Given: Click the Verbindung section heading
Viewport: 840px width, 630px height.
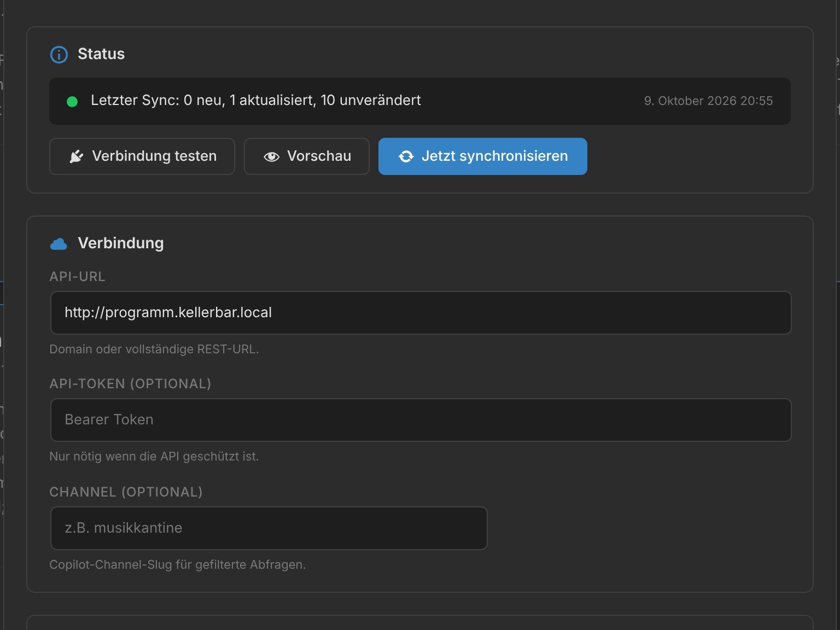Looking at the screenshot, I should click(121, 243).
